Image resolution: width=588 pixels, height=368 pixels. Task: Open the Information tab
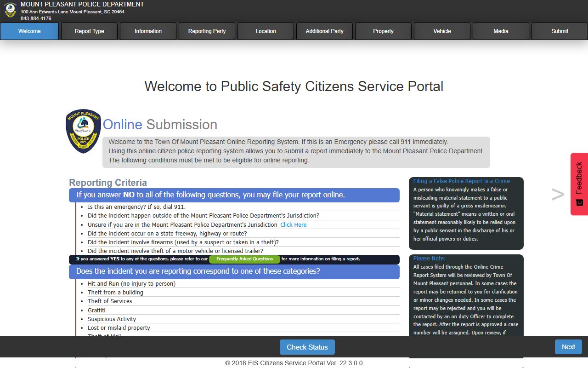[148, 31]
